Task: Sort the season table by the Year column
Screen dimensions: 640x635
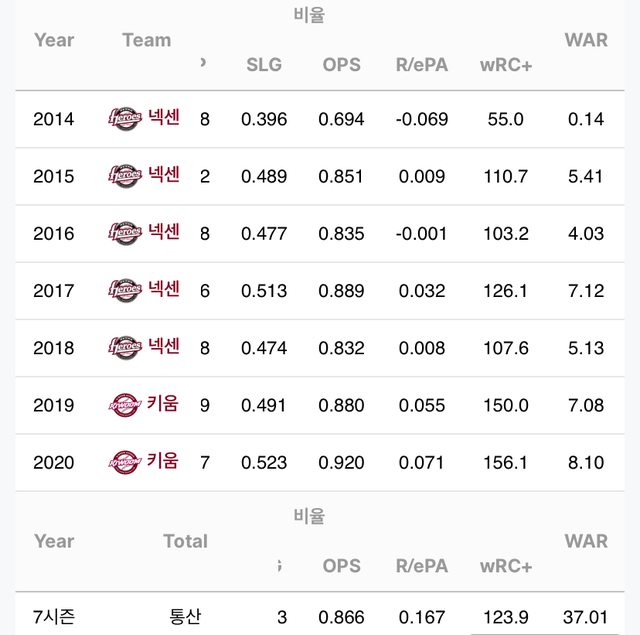Action: (54, 40)
